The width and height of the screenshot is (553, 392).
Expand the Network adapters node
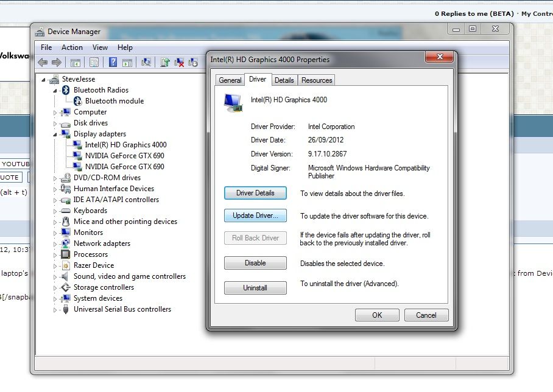[55, 243]
